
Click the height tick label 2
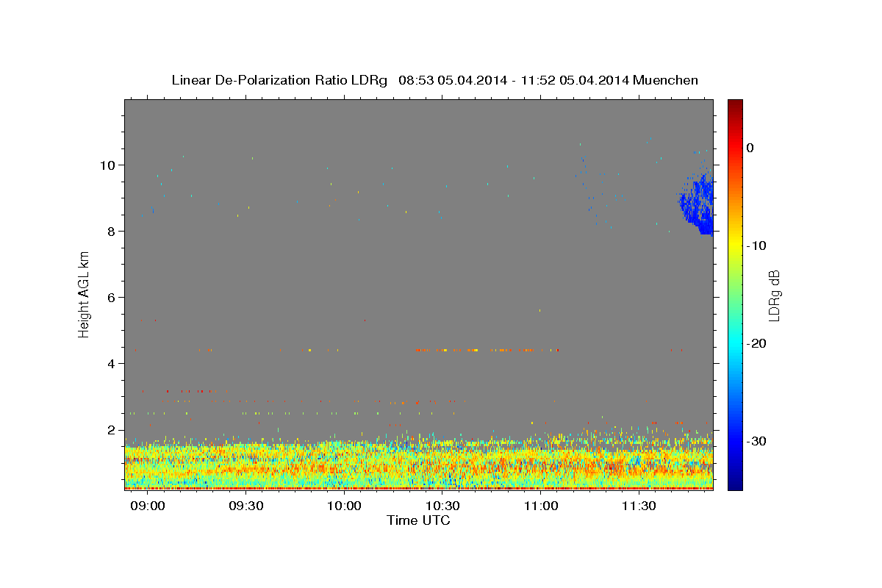tap(112, 430)
